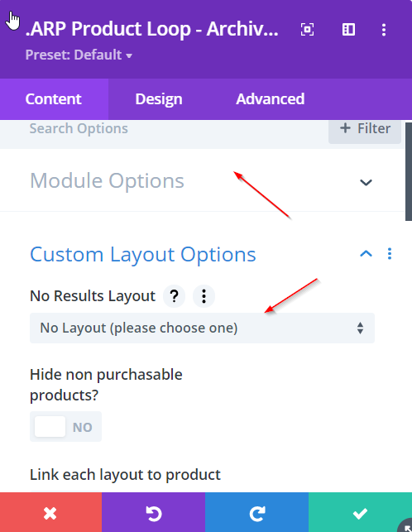Open the Preset: Default dropdown
The width and height of the screenshot is (412, 532).
click(x=79, y=55)
